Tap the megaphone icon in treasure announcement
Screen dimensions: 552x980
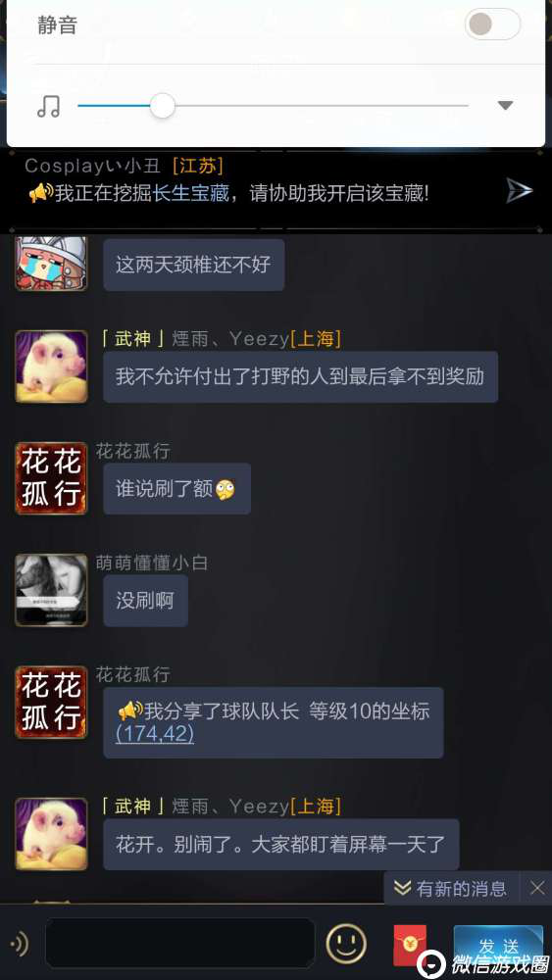pos(40,193)
